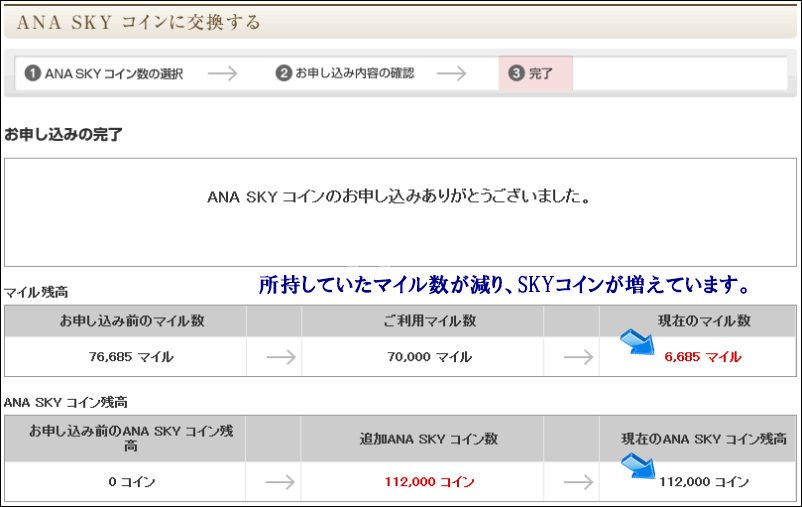Click the 追加ANA SKY コイン数 header

pos(429,439)
